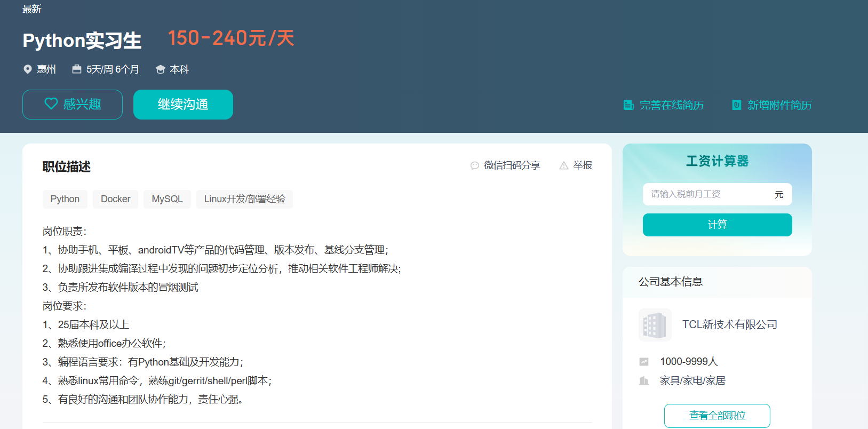Image resolution: width=868 pixels, height=429 pixels.
Task: Click 查看全部职位 button
Action: [x=717, y=416]
